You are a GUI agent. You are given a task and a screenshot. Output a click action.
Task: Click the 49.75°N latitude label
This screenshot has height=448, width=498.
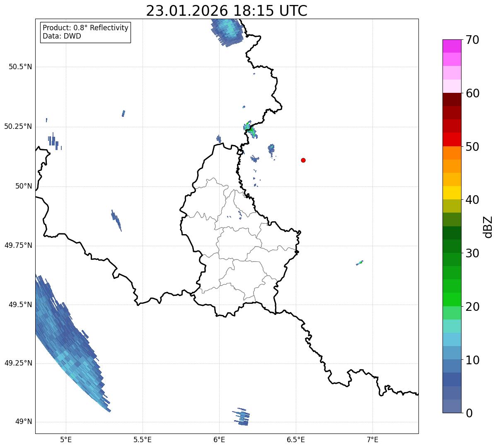tap(18, 245)
